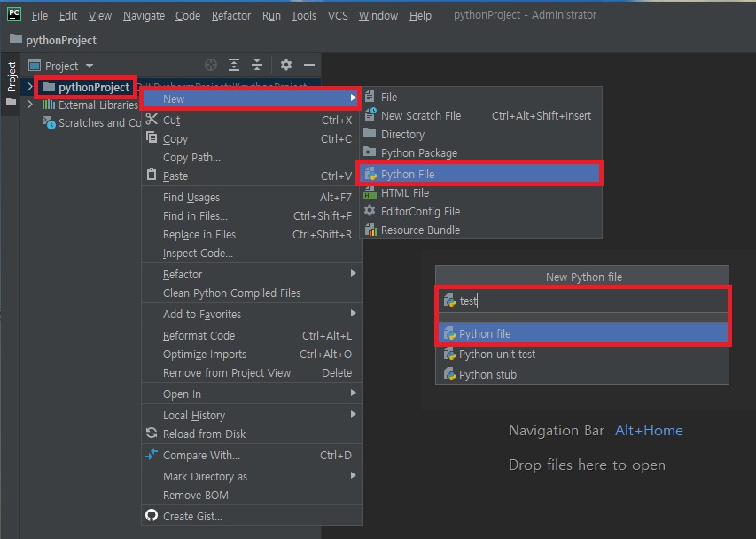The image size is (756, 539).
Task: Click the EditorConfig gear icon
Action: coord(370,211)
